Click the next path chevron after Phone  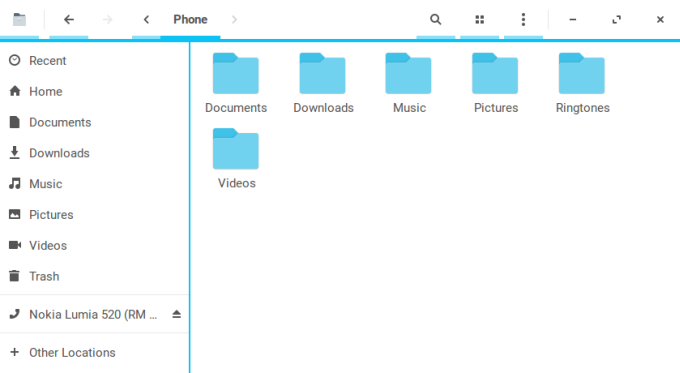point(234,20)
